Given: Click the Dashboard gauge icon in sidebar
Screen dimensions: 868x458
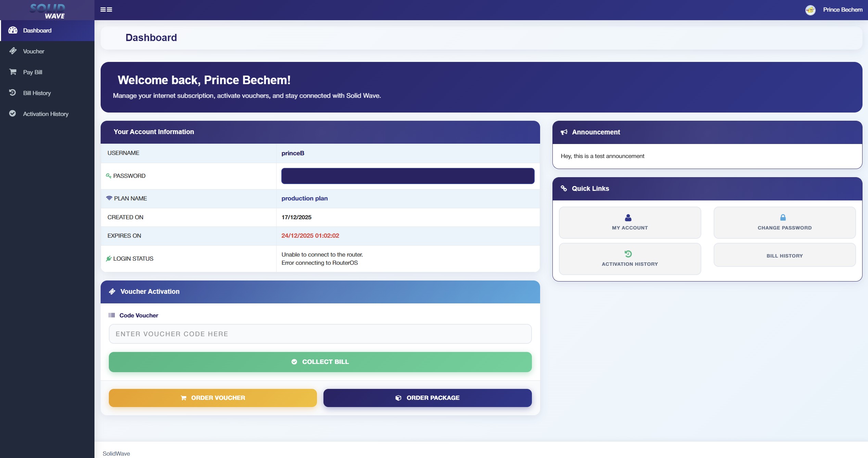Looking at the screenshot, I should [13, 30].
